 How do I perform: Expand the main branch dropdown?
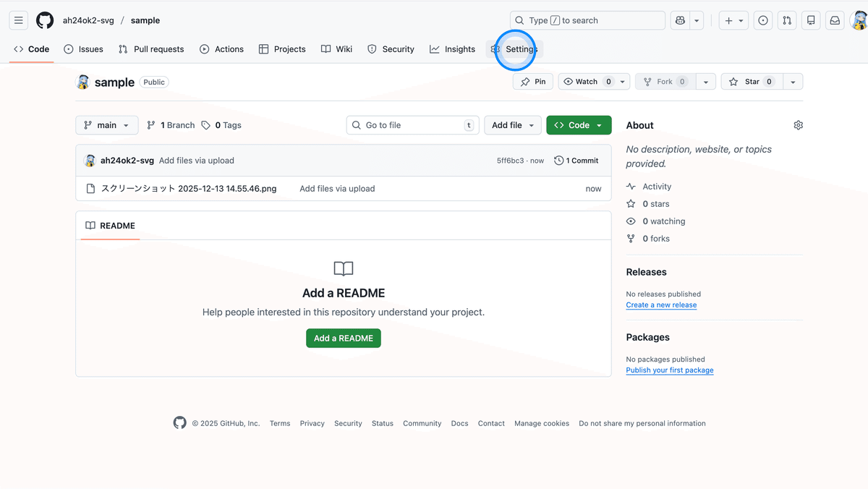(x=106, y=125)
